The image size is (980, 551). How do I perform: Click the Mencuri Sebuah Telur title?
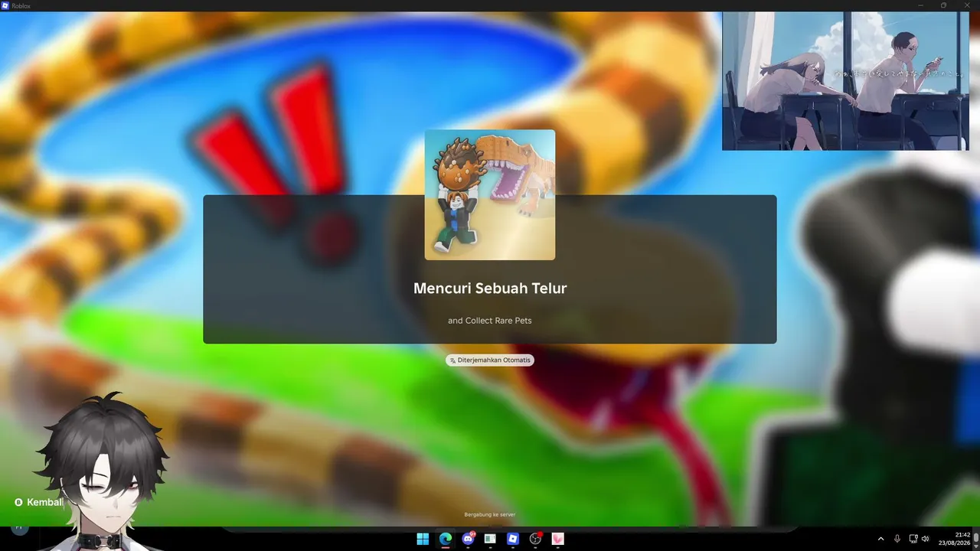pos(490,289)
